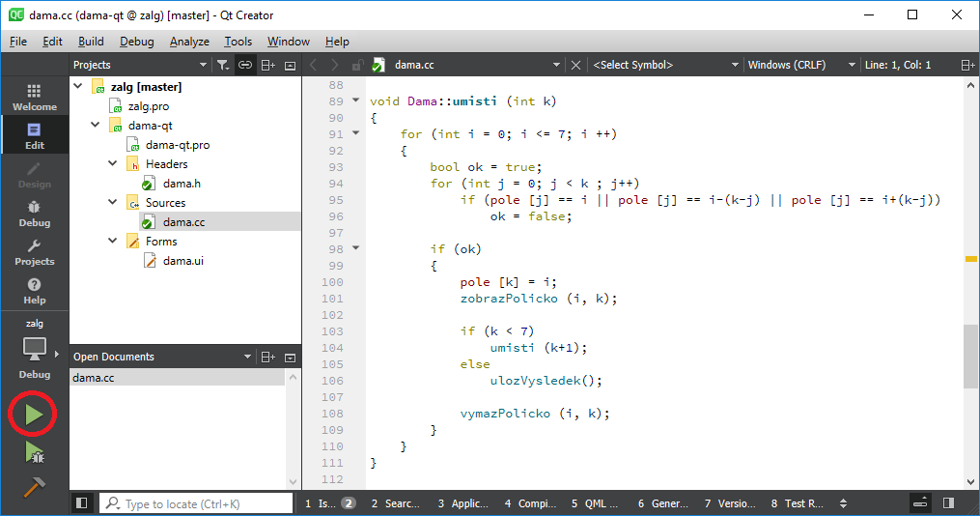Toggle right sidebar visibility

949,502
